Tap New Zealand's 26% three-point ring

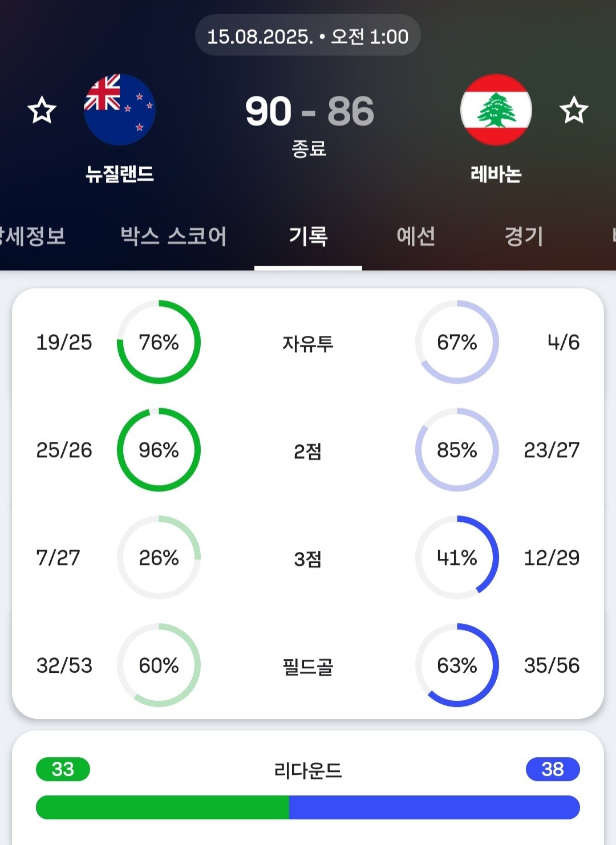click(x=159, y=558)
